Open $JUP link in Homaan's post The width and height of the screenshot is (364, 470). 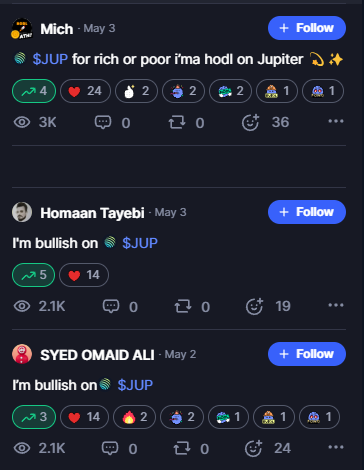(x=140, y=243)
